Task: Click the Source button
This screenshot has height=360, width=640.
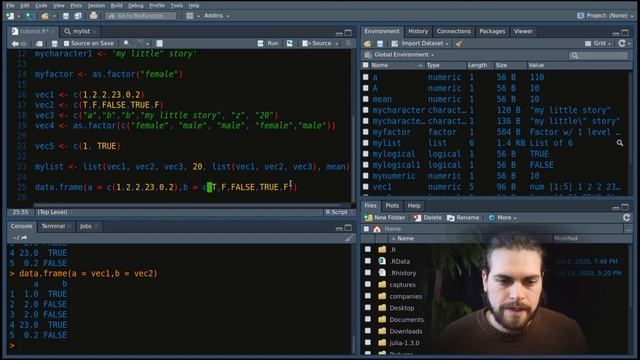Action: [317, 43]
